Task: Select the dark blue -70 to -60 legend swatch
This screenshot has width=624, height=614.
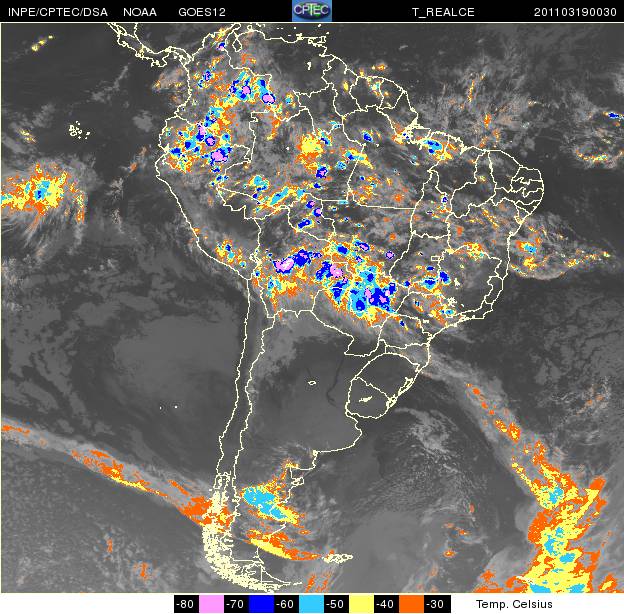Action: 261,604
